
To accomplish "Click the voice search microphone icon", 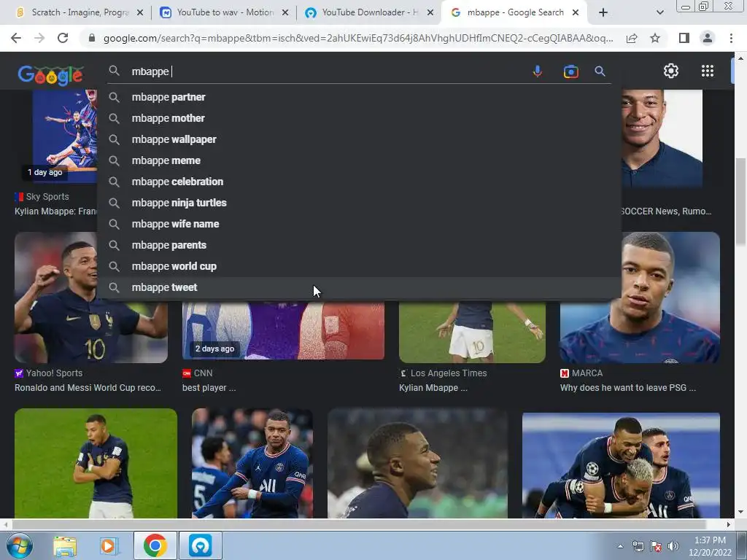I will (x=538, y=71).
